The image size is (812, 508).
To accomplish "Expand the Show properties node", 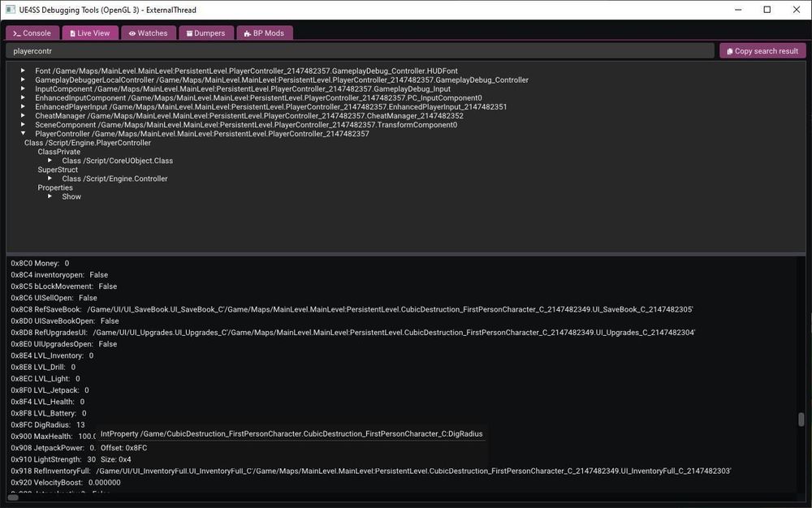I will point(50,196).
